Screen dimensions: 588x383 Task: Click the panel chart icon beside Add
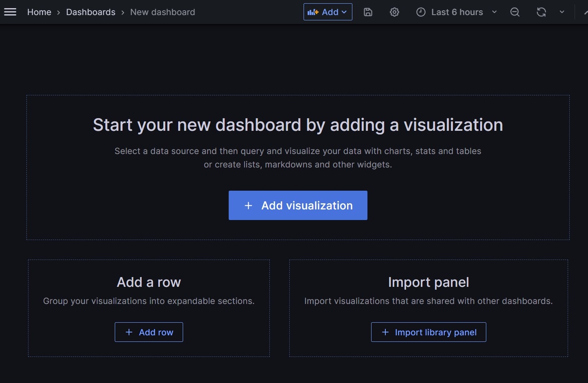(313, 12)
